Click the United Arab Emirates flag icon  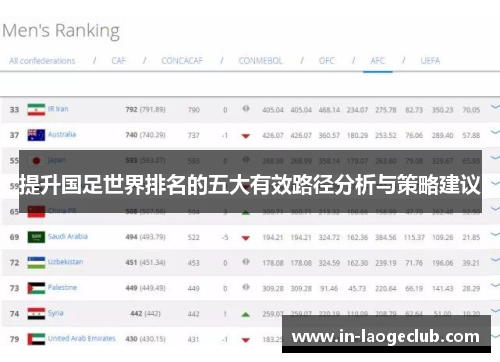[36, 339]
